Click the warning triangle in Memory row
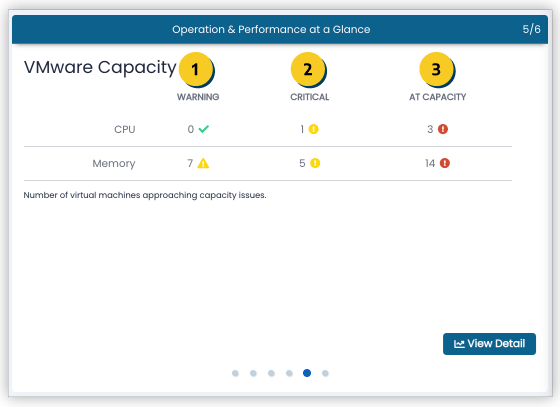Viewport: 560px width, 407px height. pyautogui.click(x=203, y=163)
